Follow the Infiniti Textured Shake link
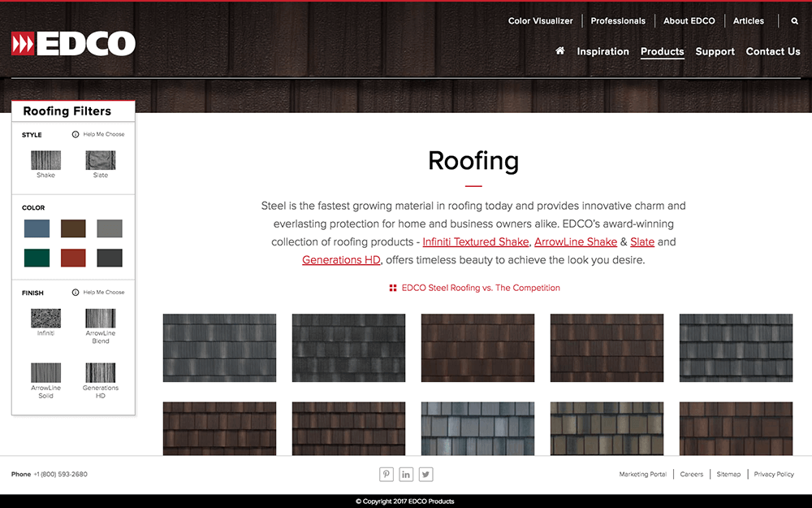Screen dimensions: 812x508 (475, 242)
